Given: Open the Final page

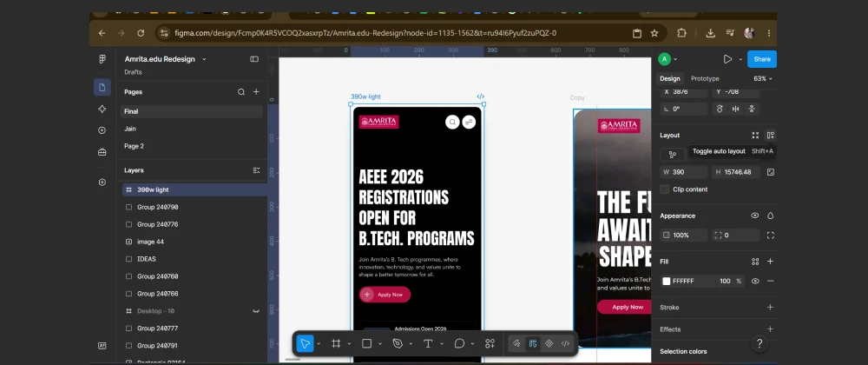Looking at the screenshot, I should [192, 111].
